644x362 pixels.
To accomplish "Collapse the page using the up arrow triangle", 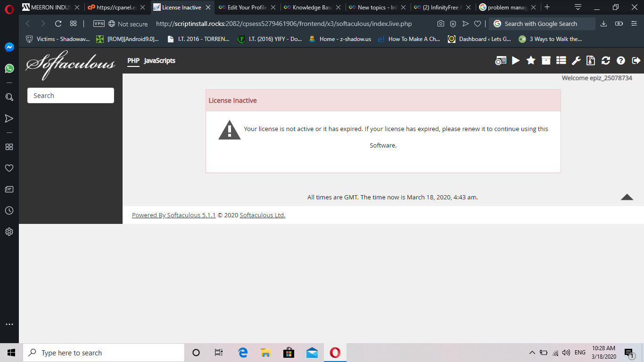I will pyautogui.click(x=627, y=197).
